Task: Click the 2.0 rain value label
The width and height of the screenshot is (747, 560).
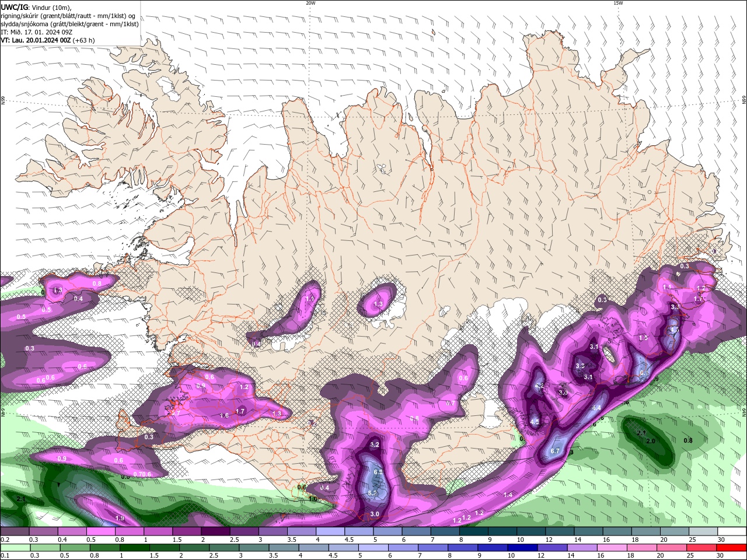Action: pyautogui.click(x=651, y=441)
